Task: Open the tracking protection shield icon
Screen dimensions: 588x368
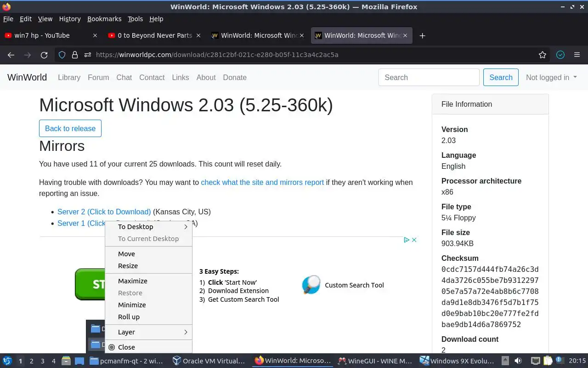Action: click(x=62, y=55)
